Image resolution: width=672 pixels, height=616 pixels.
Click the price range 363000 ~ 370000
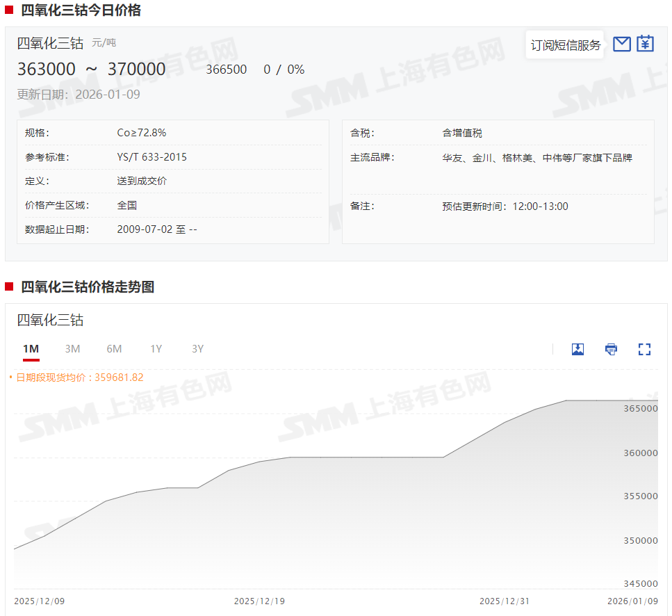click(92, 70)
